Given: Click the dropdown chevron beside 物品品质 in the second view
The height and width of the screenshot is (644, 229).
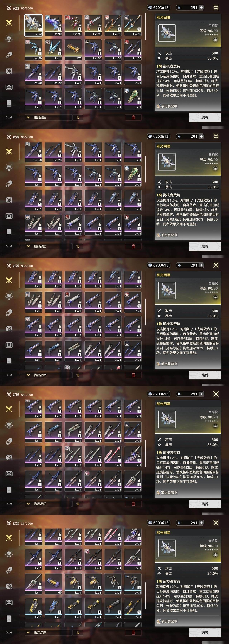Looking at the screenshot, I should 28,246.
